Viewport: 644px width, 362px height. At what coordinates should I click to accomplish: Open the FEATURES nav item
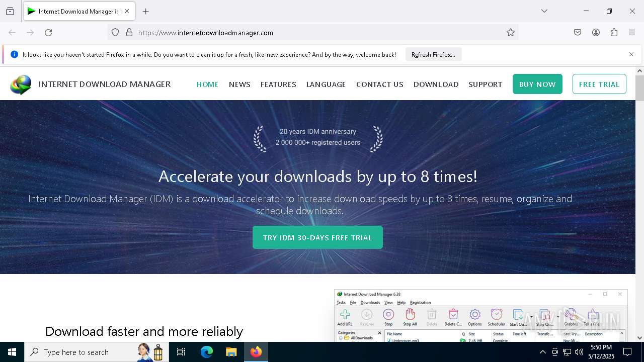278,84
